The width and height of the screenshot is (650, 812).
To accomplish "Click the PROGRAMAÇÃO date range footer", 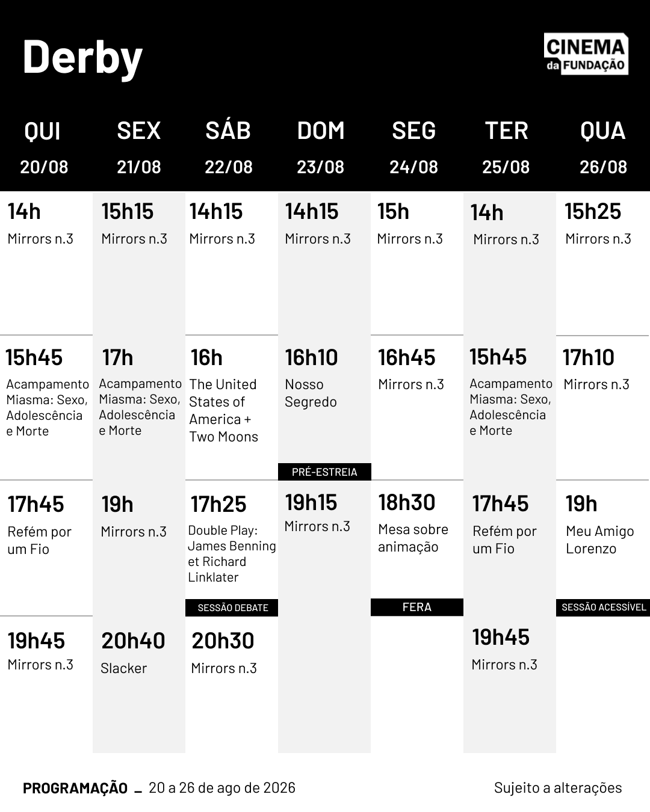I will (x=159, y=788).
